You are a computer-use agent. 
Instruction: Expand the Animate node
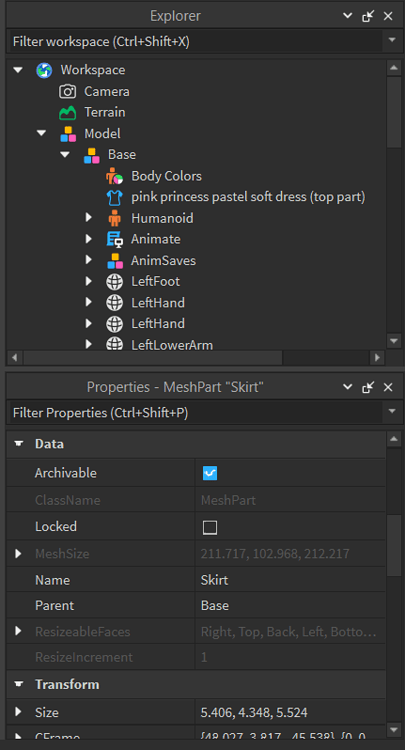[x=88, y=239]
